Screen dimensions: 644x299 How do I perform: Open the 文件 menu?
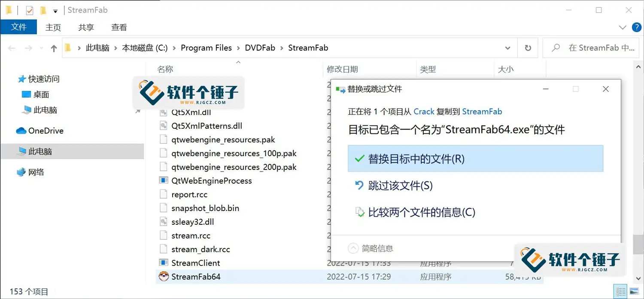coord(18,27)
